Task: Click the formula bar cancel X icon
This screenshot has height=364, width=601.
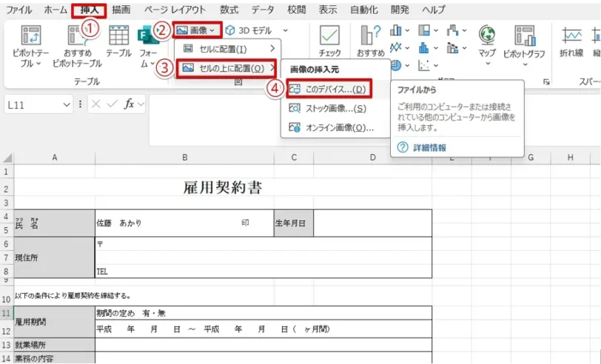Action: (96, 104)
